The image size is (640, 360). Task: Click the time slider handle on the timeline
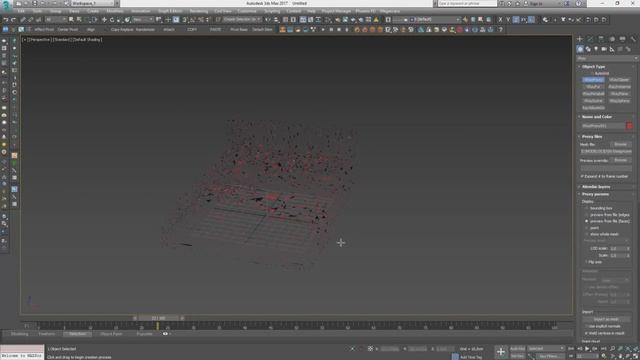pyautogui.click(x=158, y=318)
